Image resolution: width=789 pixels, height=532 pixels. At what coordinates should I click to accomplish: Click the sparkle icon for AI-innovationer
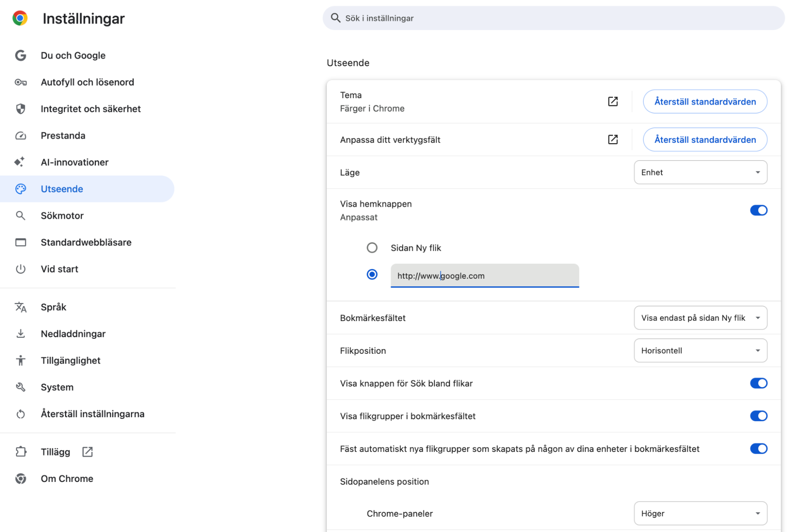click(20, 162)
